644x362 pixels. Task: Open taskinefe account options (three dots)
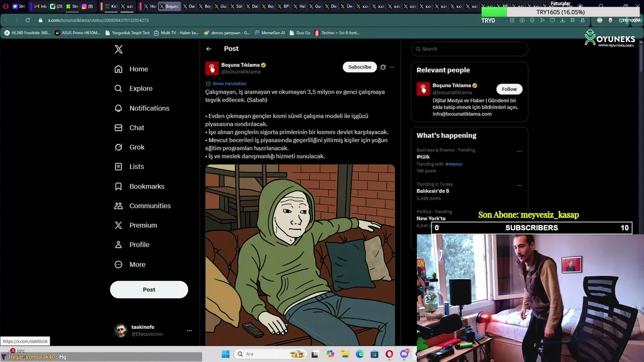(x=190, y=330)
